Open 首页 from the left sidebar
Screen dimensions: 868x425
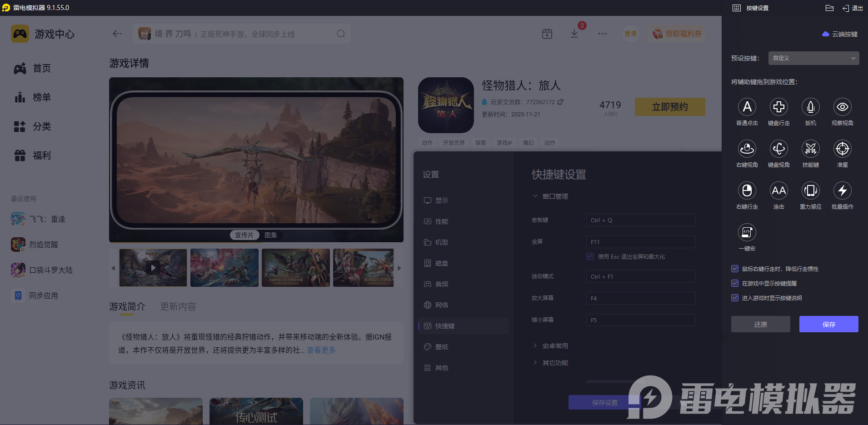tap(41, 68)
